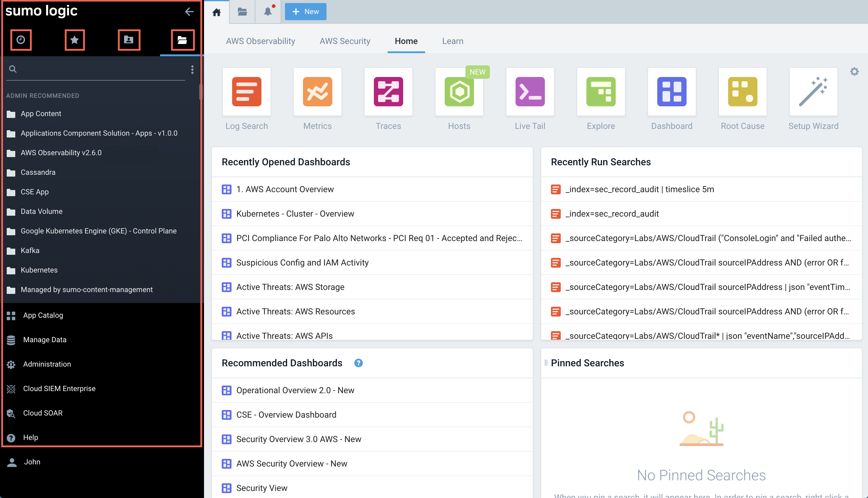868x498 pixels.
Task: Open Kubernetes - Cluster - Overview dashboard
Action: (x=372, y=214)
